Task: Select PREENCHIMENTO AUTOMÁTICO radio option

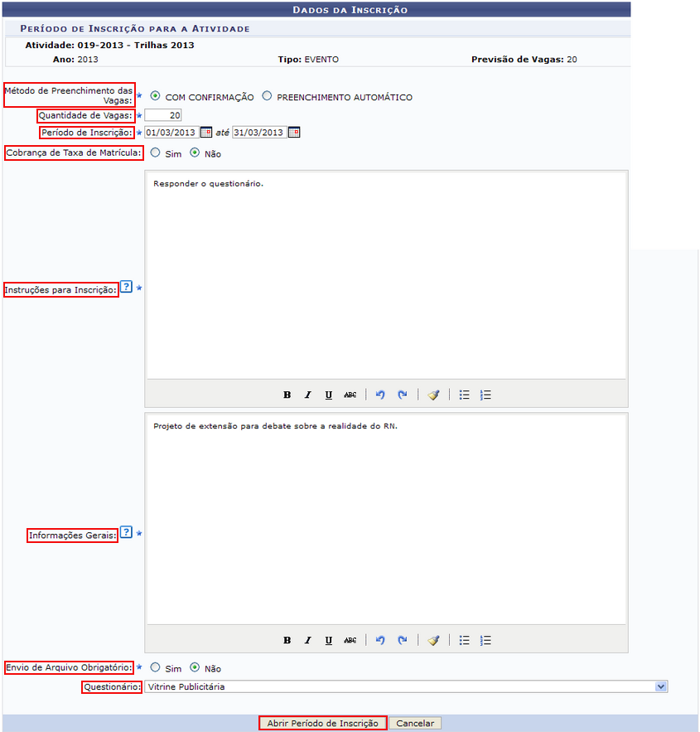Action: tap(267, 96)
